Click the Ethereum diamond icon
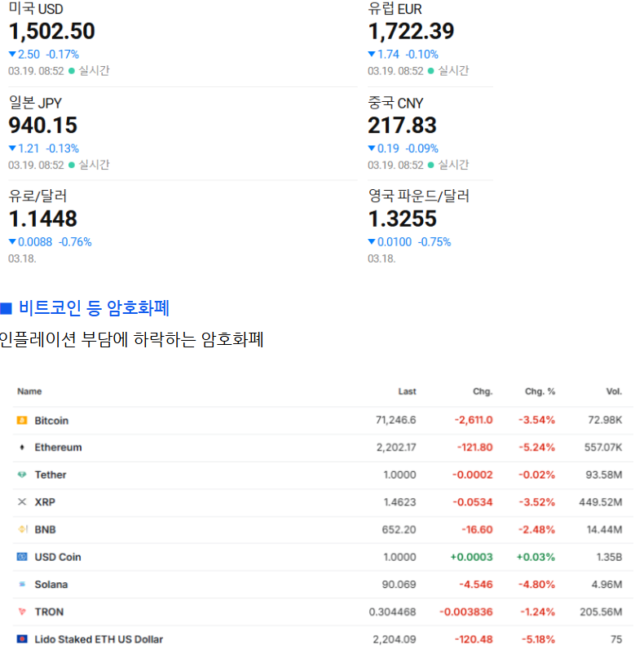 point(22,448)
